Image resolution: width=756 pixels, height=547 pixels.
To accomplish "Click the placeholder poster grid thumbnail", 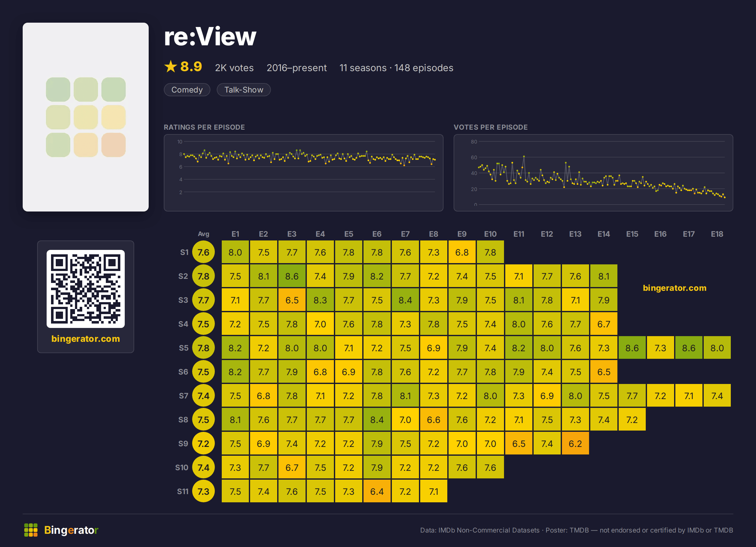I will point(86,117).
